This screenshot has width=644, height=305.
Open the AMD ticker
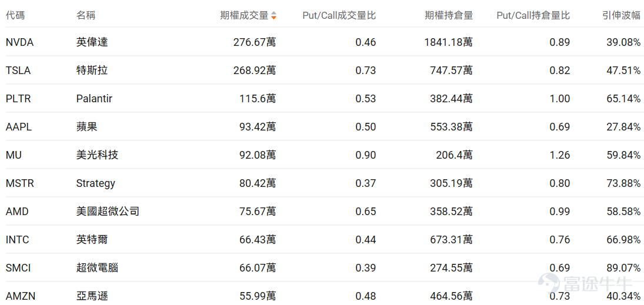click(17, 212)
